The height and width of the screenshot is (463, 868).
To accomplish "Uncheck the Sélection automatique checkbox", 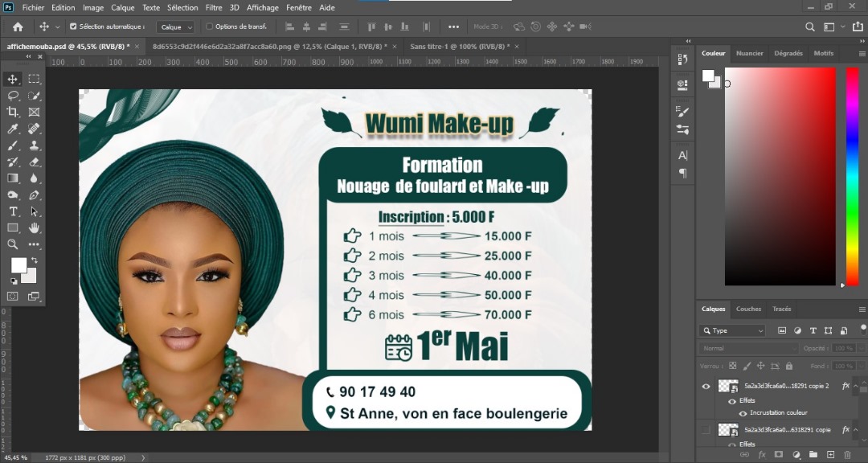I will tap(73, 27).
